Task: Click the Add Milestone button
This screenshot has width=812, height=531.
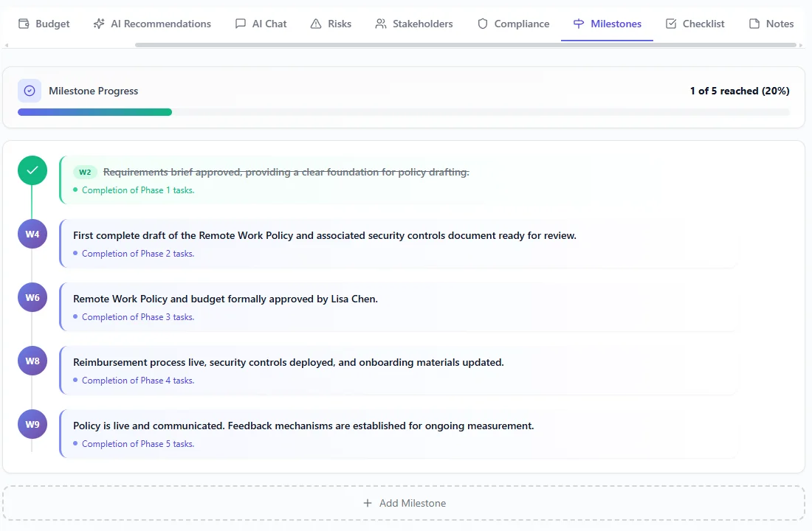Action: pos(404,503)
